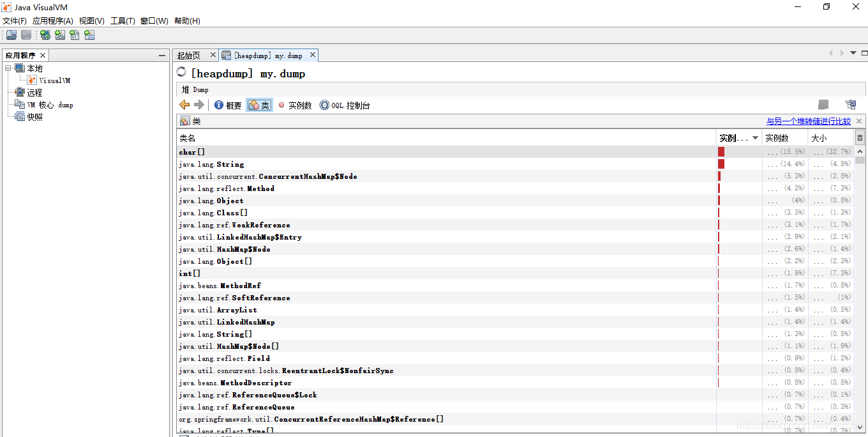This screenshot has width=868, height=437.
Task: Click the add-dump toolbar icon right of JMX icon
Action: pos(75,35)
